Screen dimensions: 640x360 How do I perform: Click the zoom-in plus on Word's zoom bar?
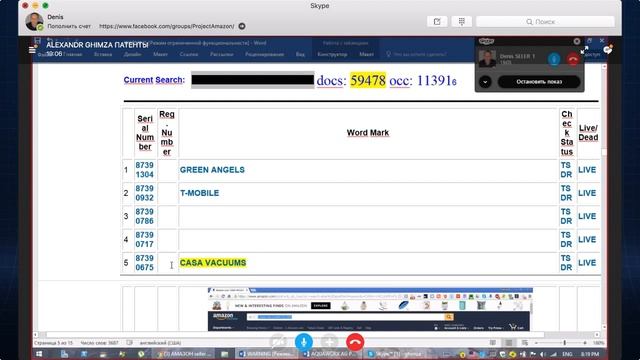pos(585,343)
